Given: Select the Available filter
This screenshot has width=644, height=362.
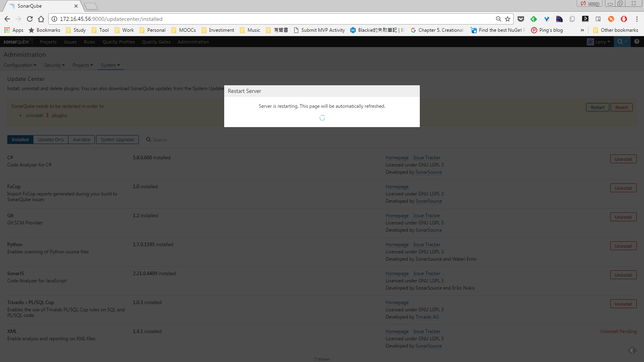Looking at the screenshot, I should point(82,140).
